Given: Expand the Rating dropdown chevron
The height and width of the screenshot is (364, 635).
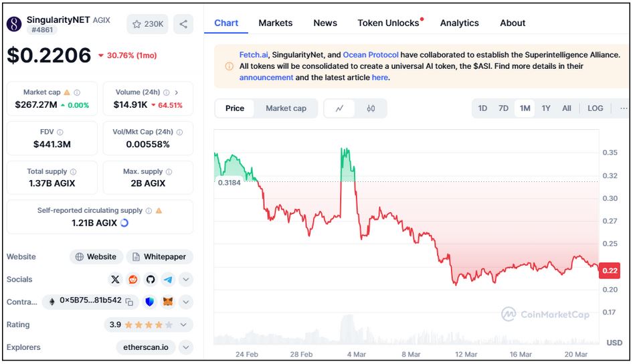Looking at the screenshot, I should (x=183, y=325).
